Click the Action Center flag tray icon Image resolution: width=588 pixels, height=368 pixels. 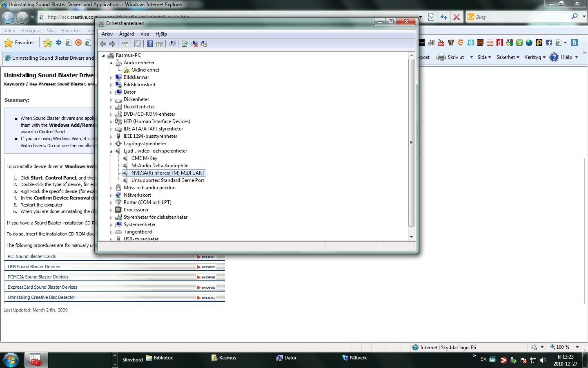tap(523, 360)
